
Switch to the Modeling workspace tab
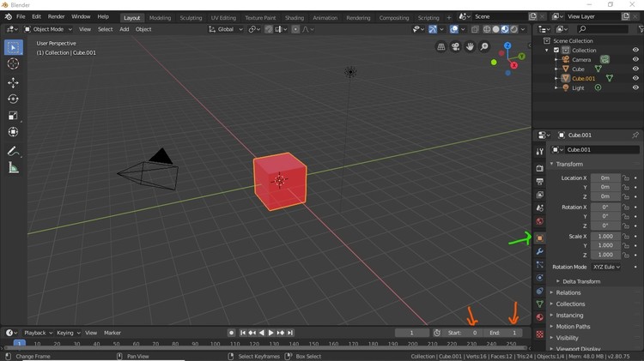pos(160,18)
